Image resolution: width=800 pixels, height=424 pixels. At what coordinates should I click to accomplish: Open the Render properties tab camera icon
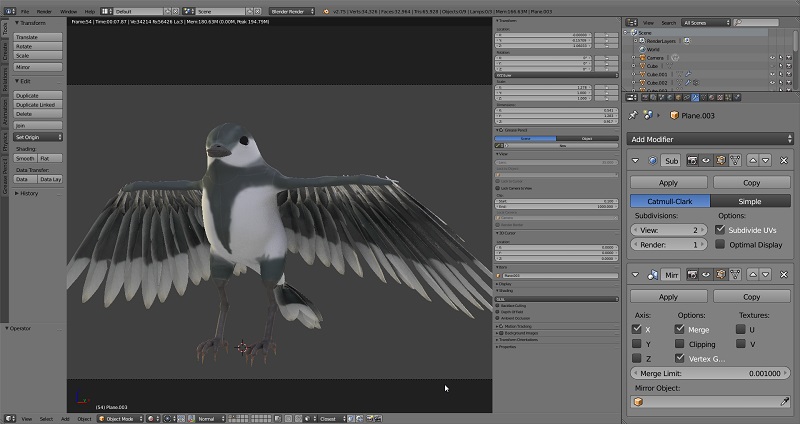coord(645,97)
